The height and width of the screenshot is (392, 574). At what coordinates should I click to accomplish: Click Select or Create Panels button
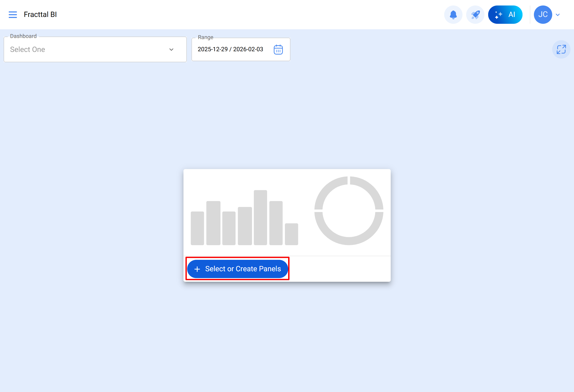pyautogui.click(x=238, y=269)
